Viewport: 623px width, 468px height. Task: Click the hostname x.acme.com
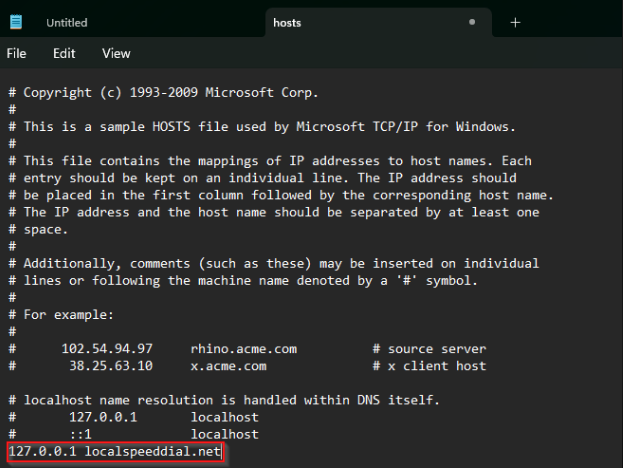pyautogui.click(x=228, y=366)
